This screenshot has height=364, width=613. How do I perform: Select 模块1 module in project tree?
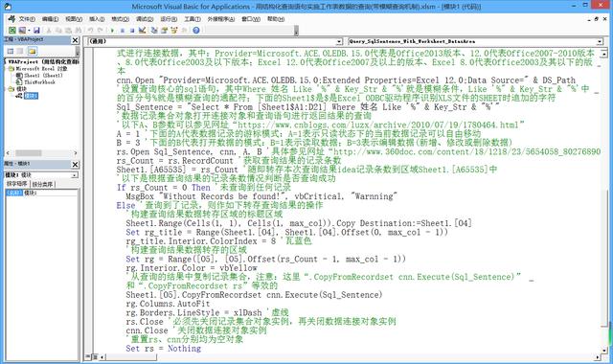pos(31,96)
